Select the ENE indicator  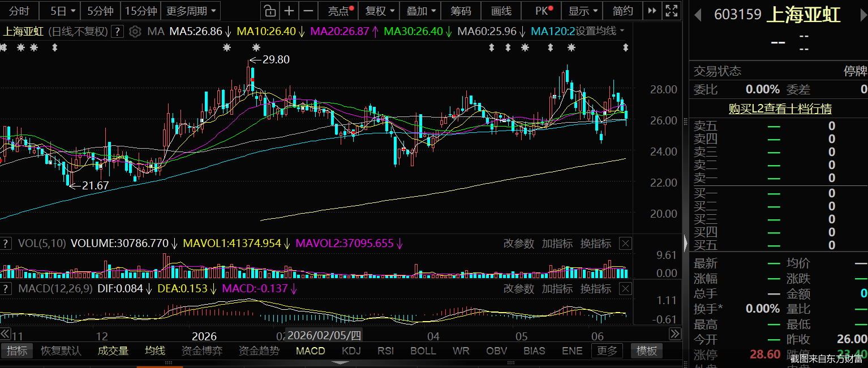coord(572,351)
